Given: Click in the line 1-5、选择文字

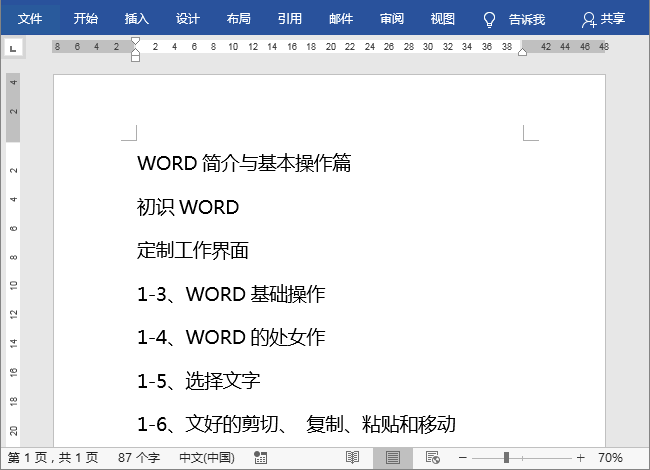Looking at the screenshot, I should [199, 381].
